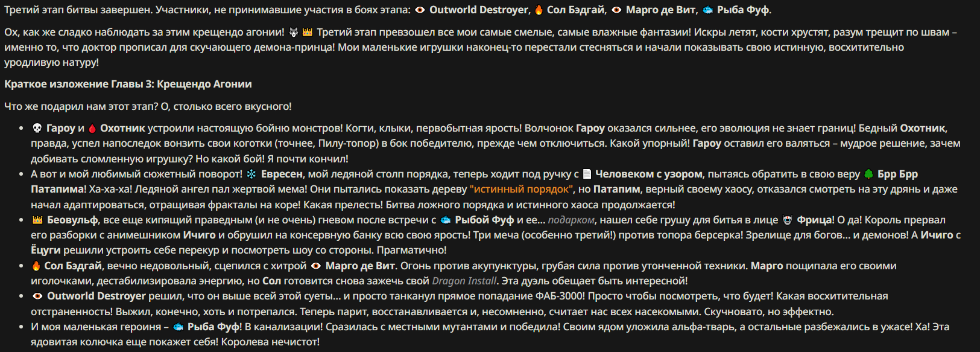980x352 pixels.
Task: Click bold 'Патапима' before 'Ха-ха-ха!'
Action: click(x=57, y=189)
